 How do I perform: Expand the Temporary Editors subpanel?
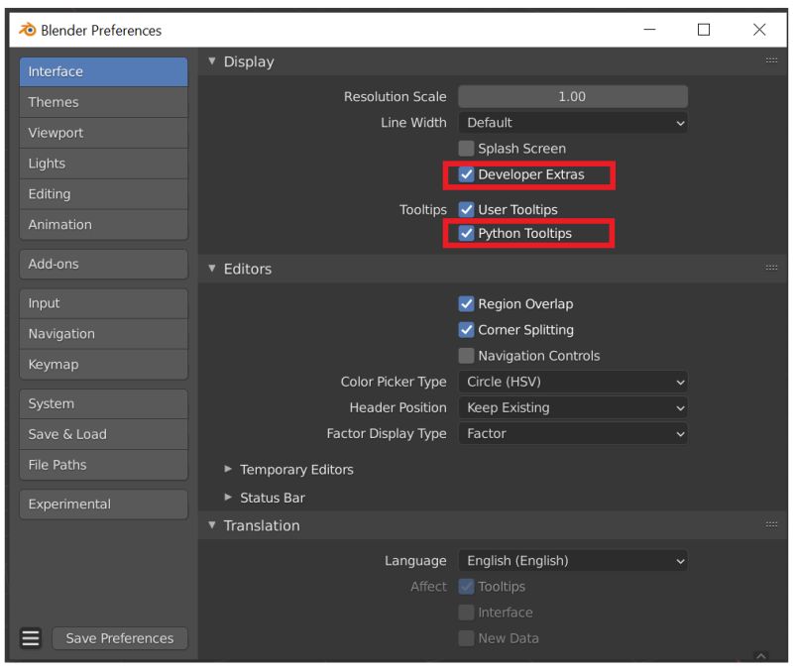coord(228,469)
